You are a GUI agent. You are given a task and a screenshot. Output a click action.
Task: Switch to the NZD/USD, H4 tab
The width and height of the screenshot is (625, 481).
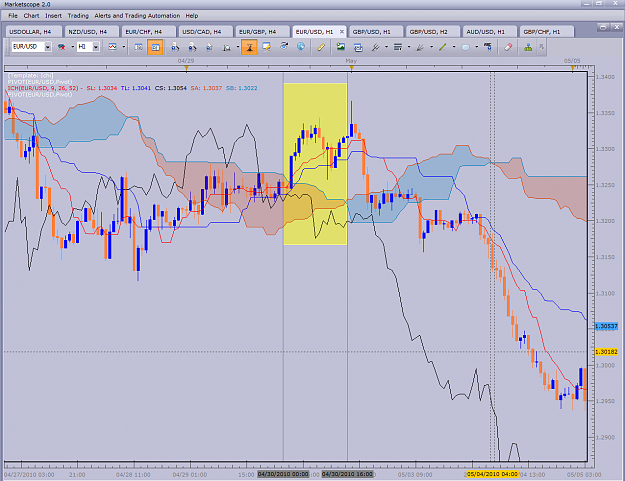90,31
